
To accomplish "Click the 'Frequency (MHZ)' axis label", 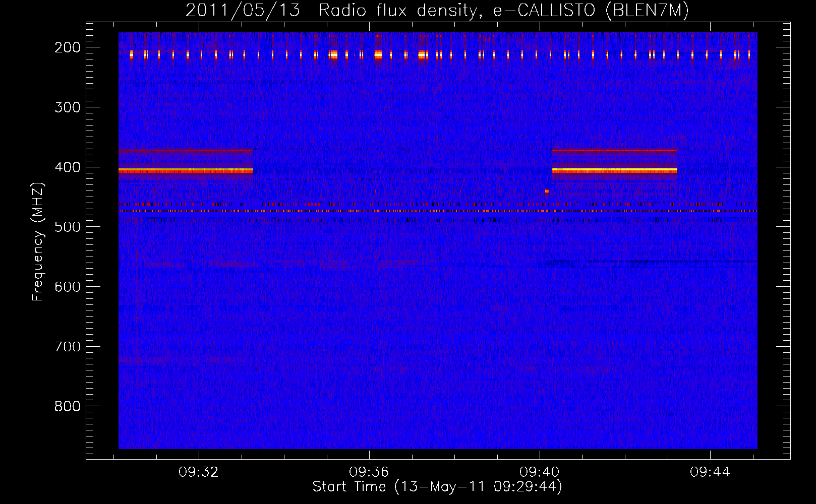I will pos(38,242).
